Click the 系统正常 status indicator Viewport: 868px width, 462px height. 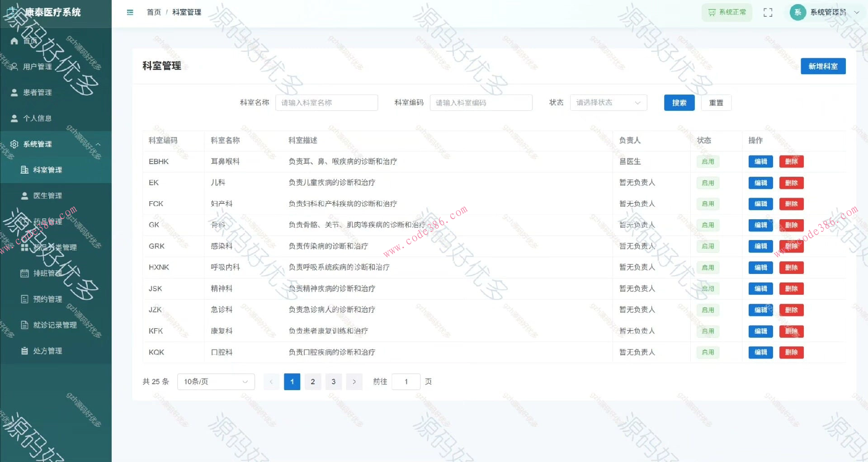point(726,12)
